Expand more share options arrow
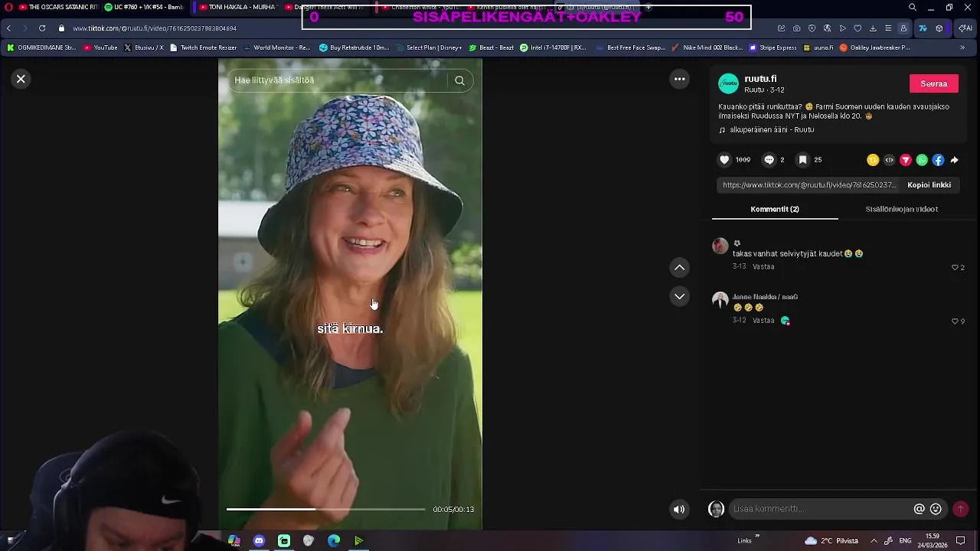Screen dimensions: 980x551 pos(954,160)
